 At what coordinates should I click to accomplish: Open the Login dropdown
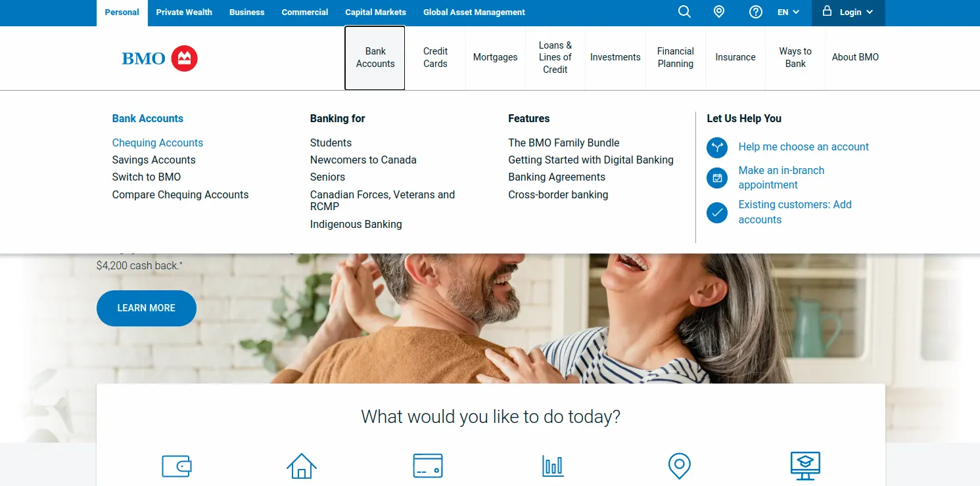[x=849, y=12]
